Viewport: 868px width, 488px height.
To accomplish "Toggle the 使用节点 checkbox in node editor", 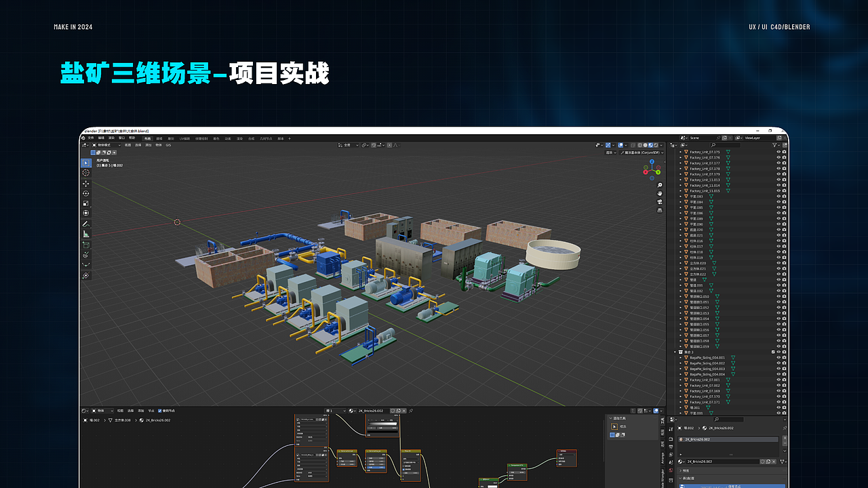I will (x=160, y=411).
